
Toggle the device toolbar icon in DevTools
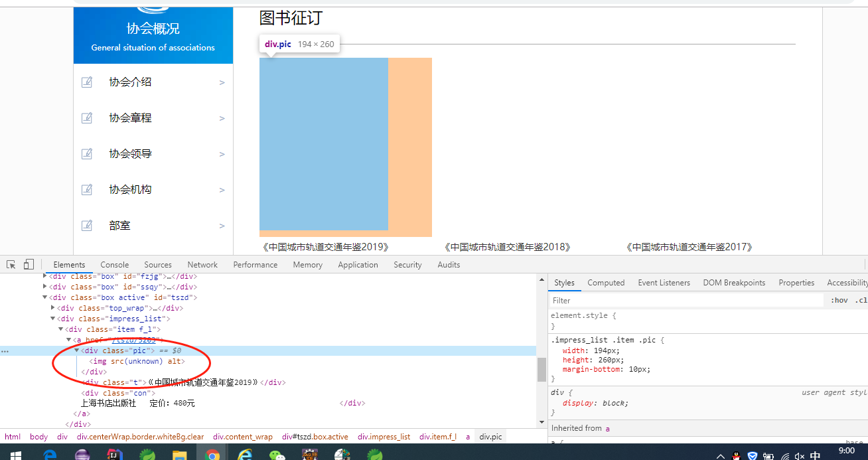click(x=29, y=264)
